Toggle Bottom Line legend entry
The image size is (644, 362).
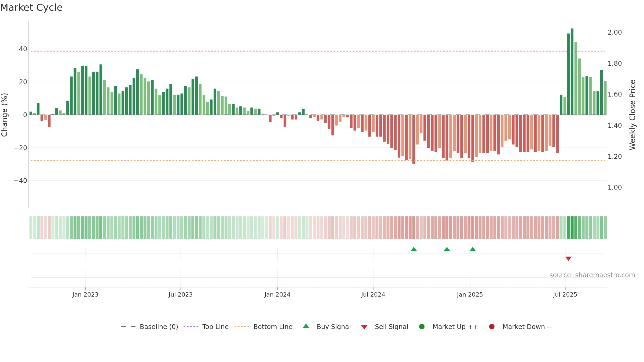click(x=264, y=327)
